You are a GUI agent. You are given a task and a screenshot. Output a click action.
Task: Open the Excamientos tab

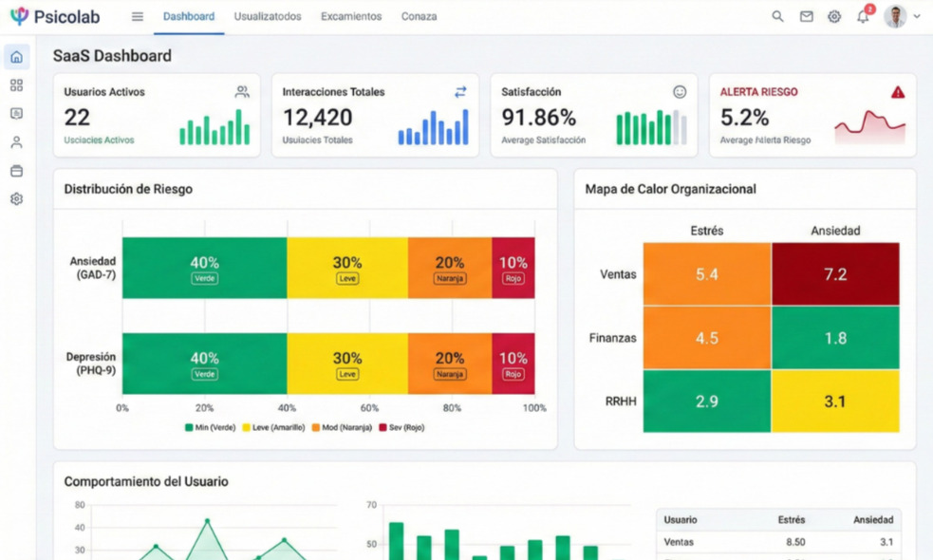coord(351,16)
